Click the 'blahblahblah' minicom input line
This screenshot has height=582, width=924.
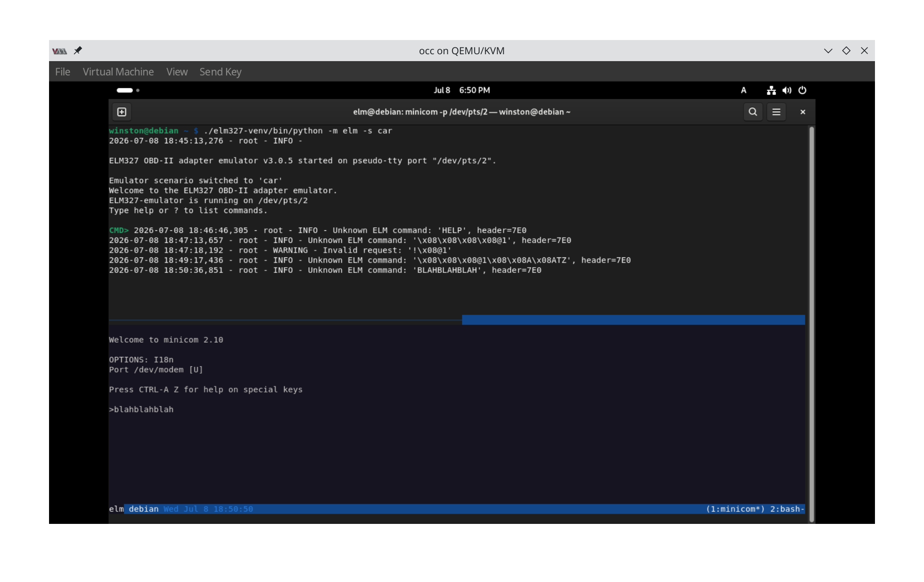[x=141, y=409]
